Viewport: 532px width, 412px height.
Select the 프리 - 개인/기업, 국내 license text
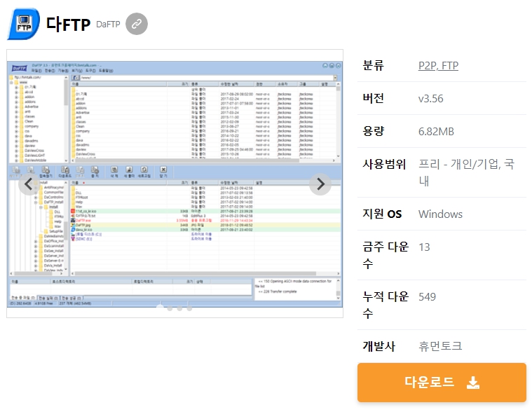tap(466, 172)
